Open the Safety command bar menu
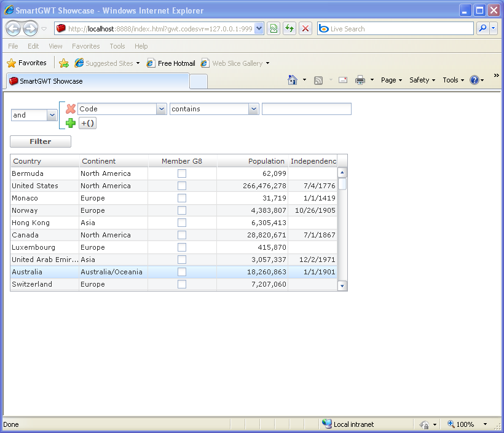Image resolution: width=504 pixels, height=433 pixels. (x=422, y=80)
